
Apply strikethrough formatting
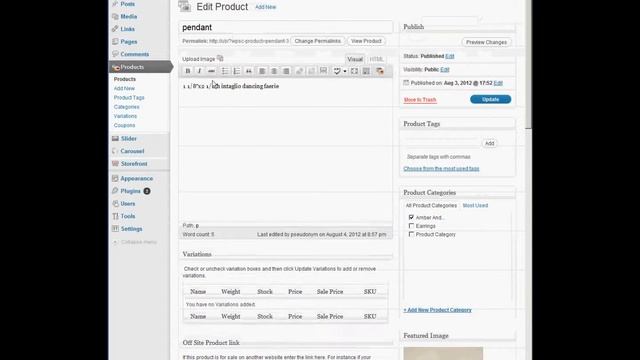[x=211, y=71]
